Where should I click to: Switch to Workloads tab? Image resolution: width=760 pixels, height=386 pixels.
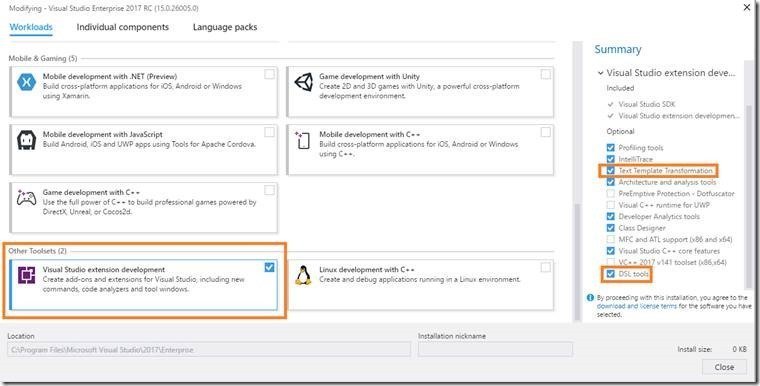(x=31, y=27)
